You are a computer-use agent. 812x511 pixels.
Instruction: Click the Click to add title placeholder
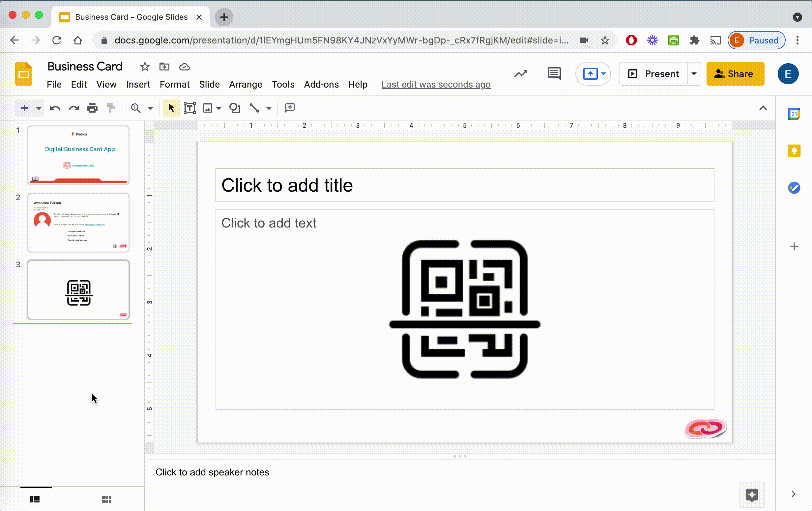coord(465,185)
